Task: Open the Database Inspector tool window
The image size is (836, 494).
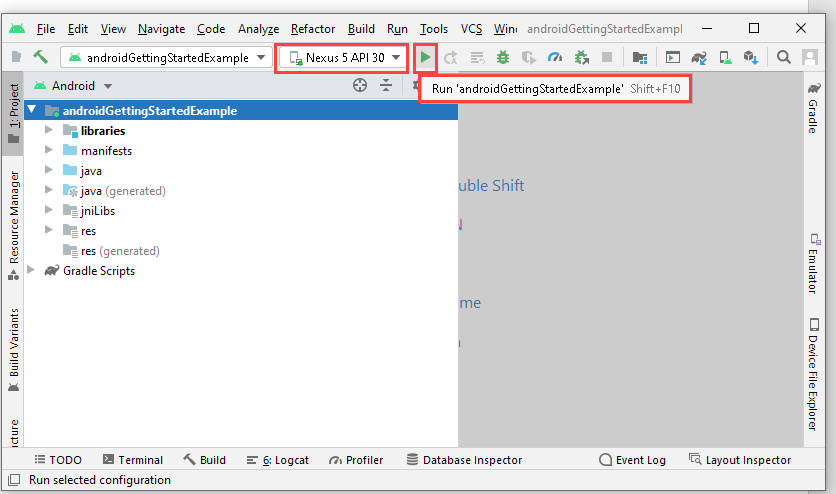Action: coord(464,459)
